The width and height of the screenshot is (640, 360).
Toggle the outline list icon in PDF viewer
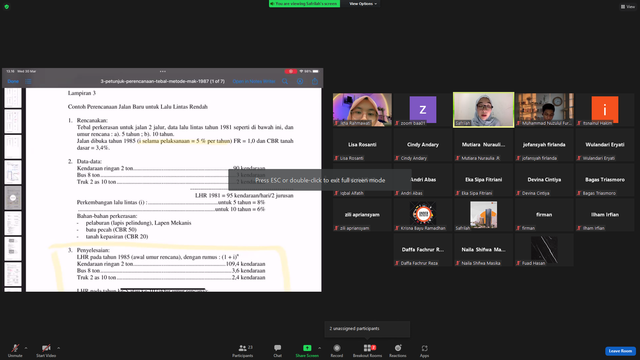point(28,81)
